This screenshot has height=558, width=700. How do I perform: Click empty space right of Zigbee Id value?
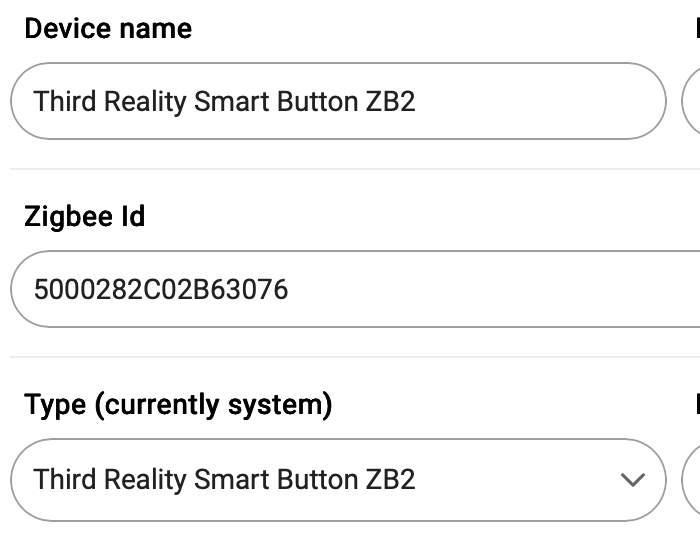pyautogui.click(x=491, y=289)
